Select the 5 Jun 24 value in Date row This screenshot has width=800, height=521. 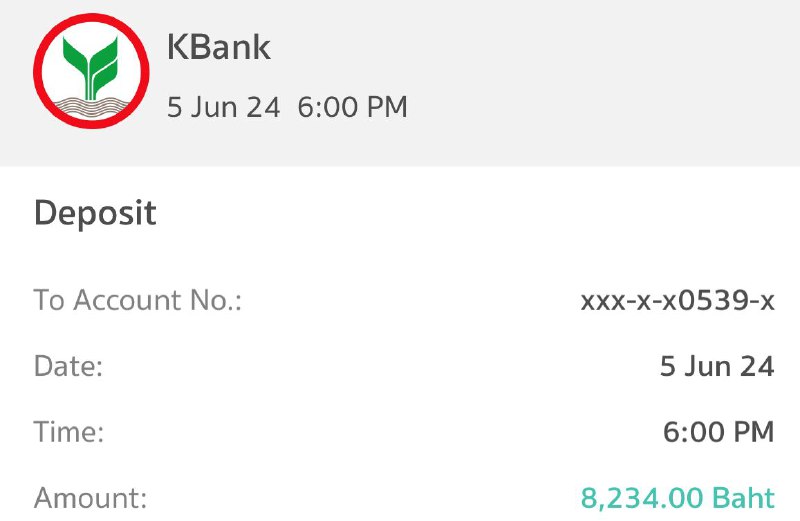pos(717,366)
